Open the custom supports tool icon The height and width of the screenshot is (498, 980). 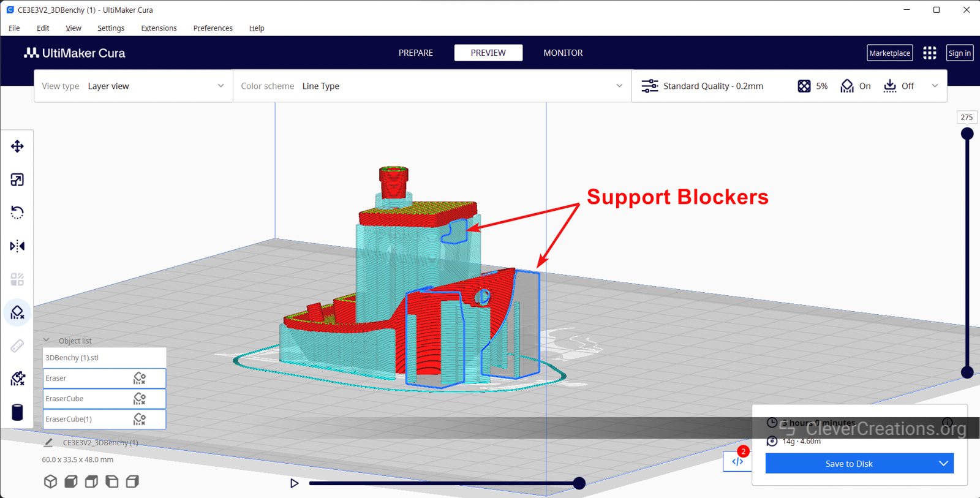[17, 379]
